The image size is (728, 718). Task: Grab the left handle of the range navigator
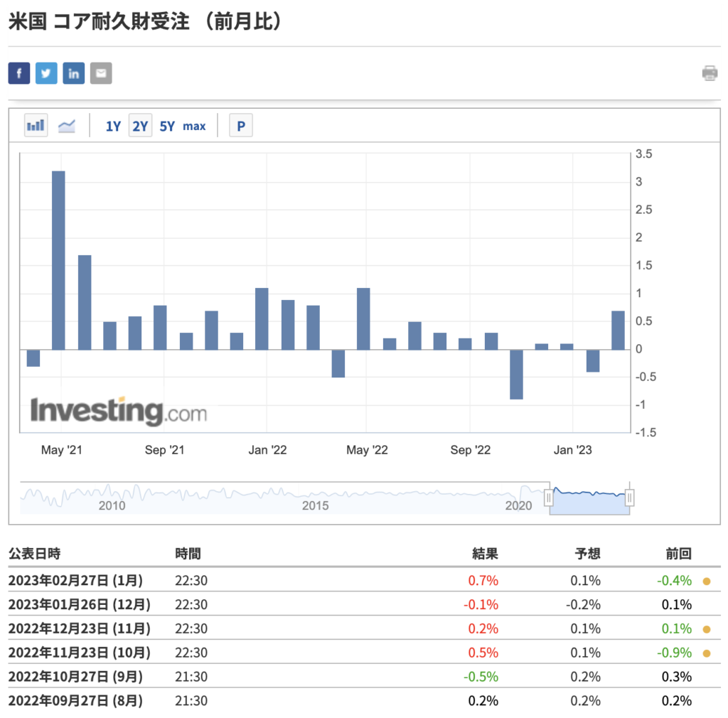click(549, 498)
